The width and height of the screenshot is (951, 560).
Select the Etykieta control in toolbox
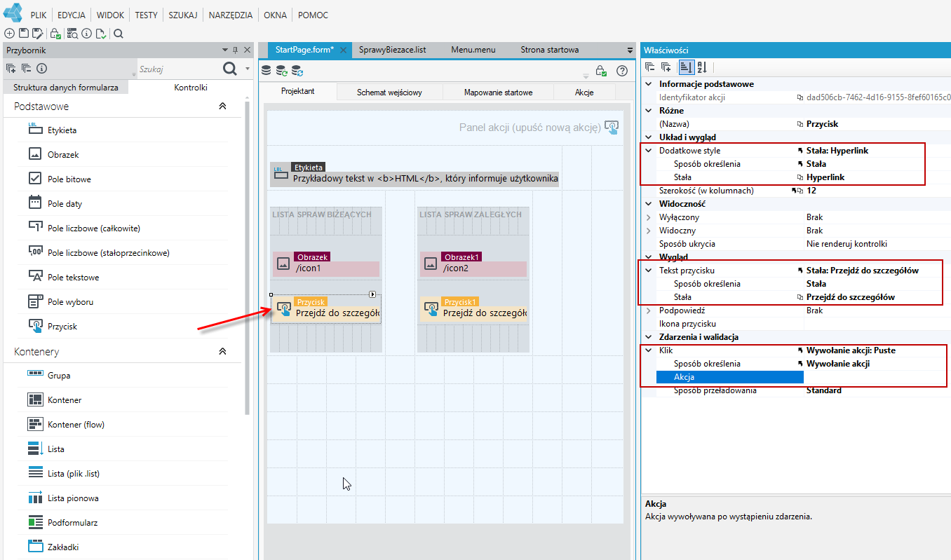(x=62, y=130)
